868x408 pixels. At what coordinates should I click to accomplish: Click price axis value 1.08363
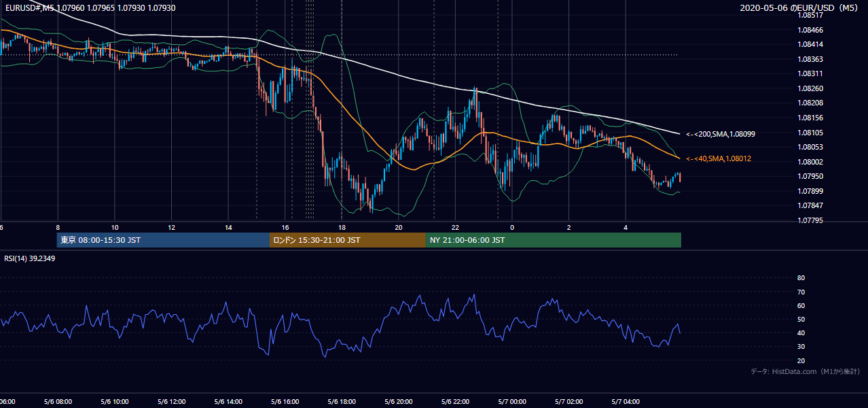coord(810,59)
